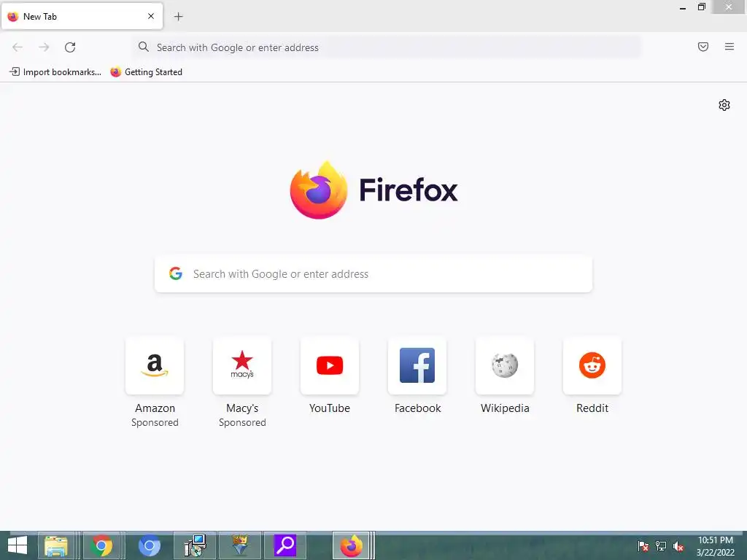Select the Firefox taskbar button
Viewport: 747px width, 560px height.
[x=351, y=545]
